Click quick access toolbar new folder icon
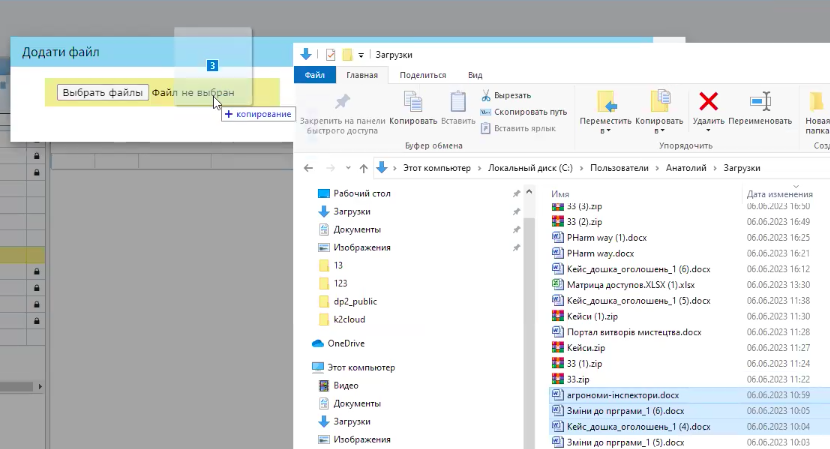The height and width of the screenshot is (449, 830). coord(347,55)
